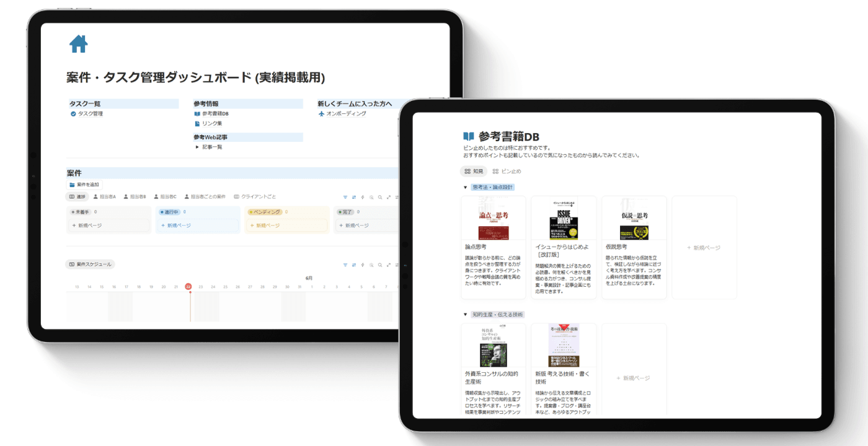Screen dimensions: 868x446
Task: Click the sort icon in 案件 board toolbar
Action: tap(354, 197)
